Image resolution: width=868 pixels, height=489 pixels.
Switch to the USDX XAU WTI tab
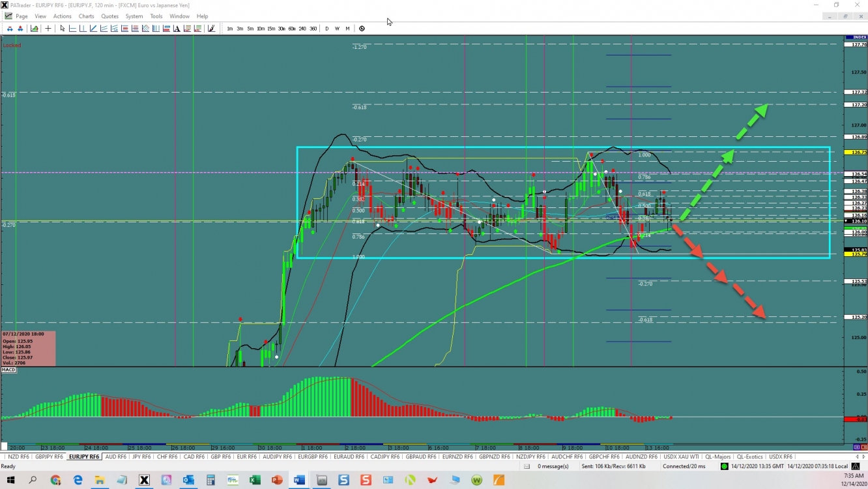pyautogui.click(x=681, y=457)
